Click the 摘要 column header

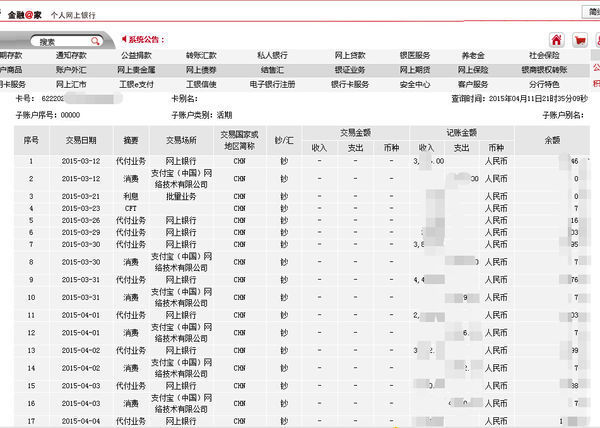point(131,140)
